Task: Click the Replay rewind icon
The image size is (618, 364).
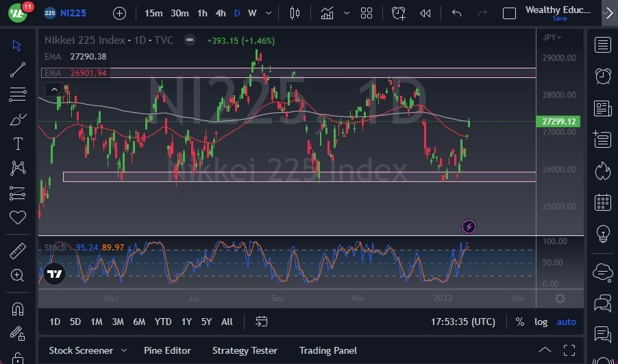Action: 425,13
